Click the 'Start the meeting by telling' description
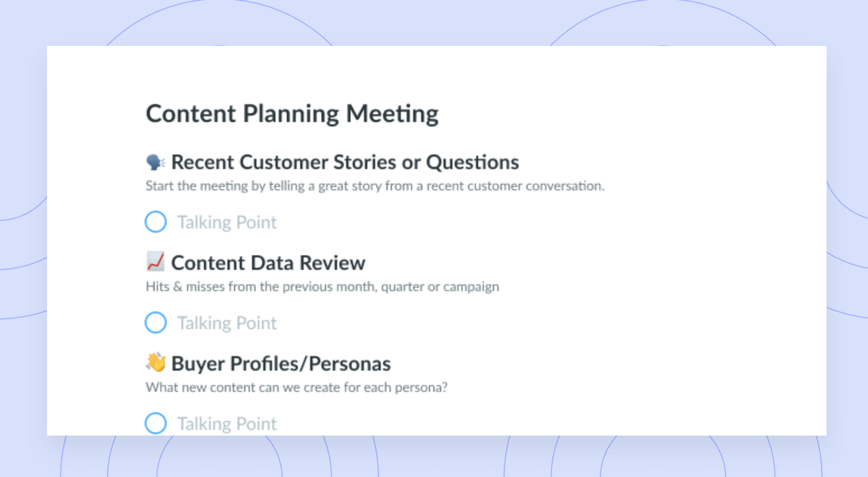 point(375,186)
